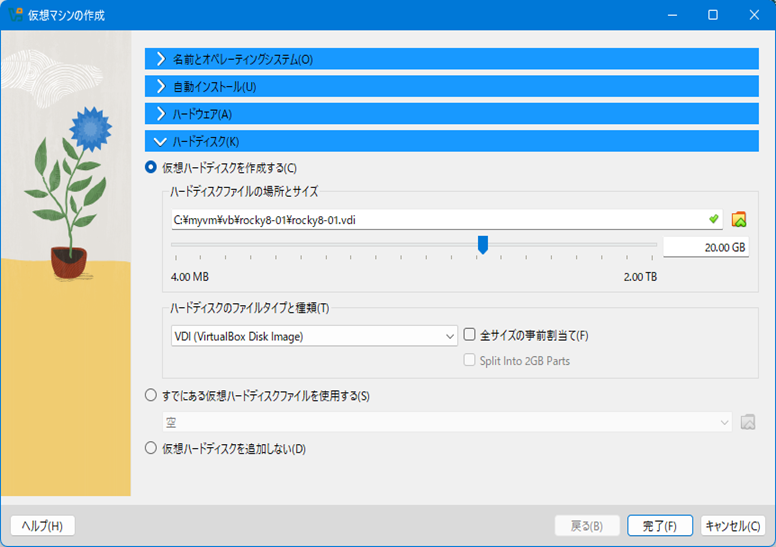
Task: Open VDI (VirtualBox Disk Image) file type dropdown
Action: click(x=314, y=336)
